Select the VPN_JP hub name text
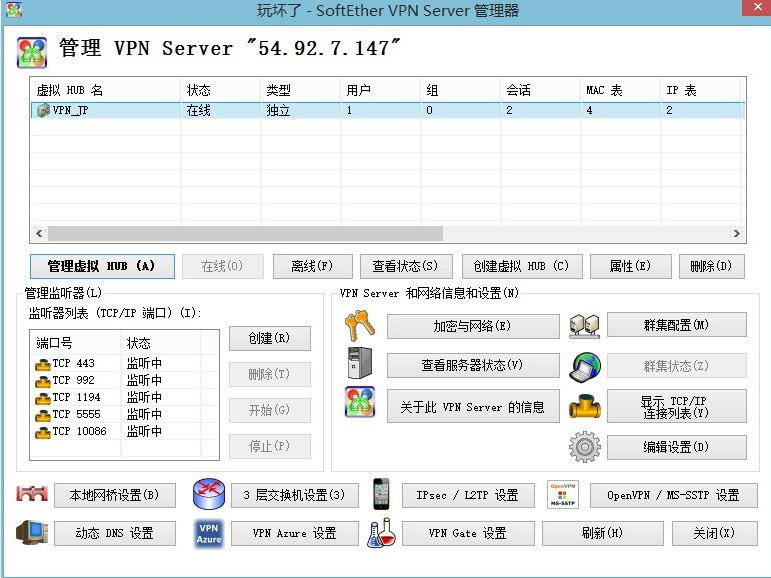Viewport: 771px width, 578px height. [70, 111]
